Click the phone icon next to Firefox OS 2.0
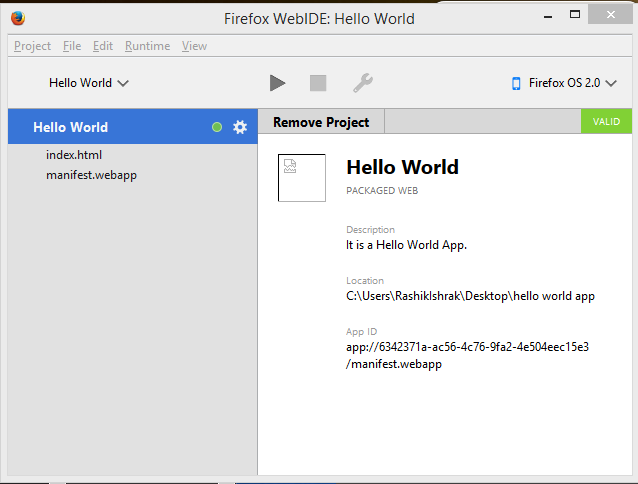Viewport: 638px width, 484px height. (x=516, y=83)
